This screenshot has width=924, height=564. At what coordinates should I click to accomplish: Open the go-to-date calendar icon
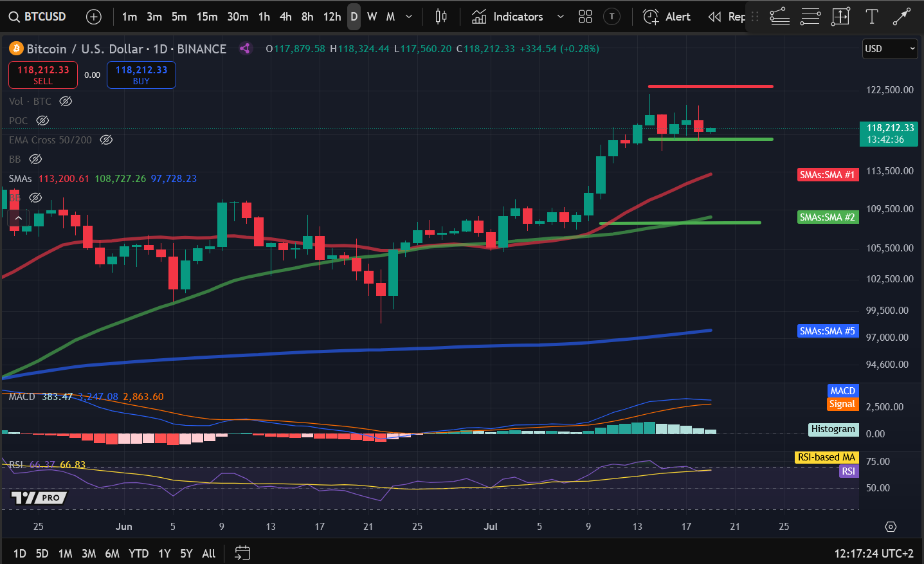pyautogui.click(x=242, y=553)
